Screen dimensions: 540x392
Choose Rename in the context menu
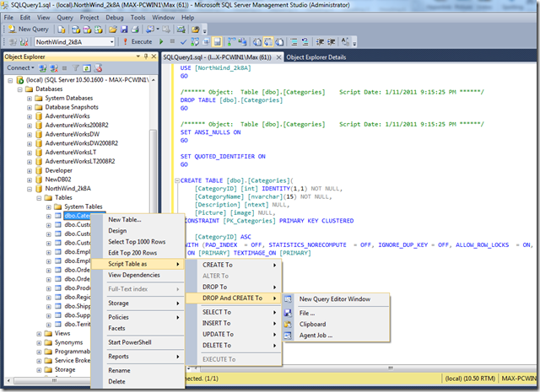coord(137,370)
